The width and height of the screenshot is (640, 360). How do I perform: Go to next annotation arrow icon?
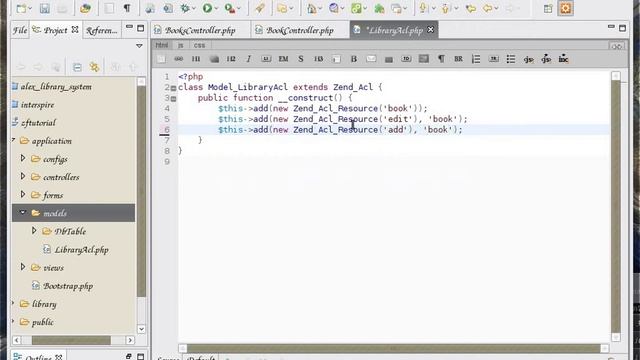(x=423, y=8)
